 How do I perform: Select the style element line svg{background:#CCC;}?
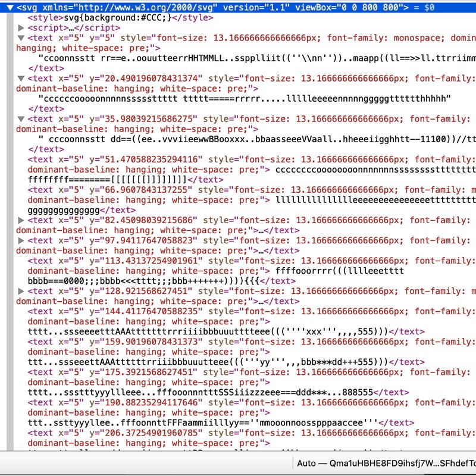(x=120, y=18)
